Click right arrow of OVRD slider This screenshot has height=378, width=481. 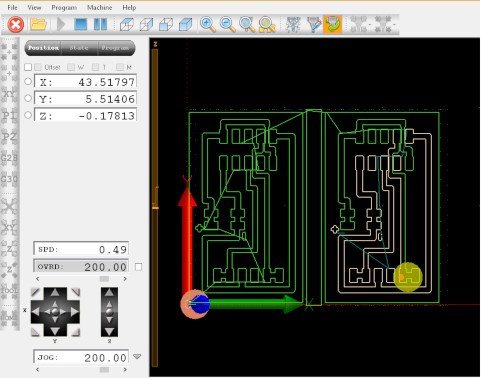click(x=125, y=279)
